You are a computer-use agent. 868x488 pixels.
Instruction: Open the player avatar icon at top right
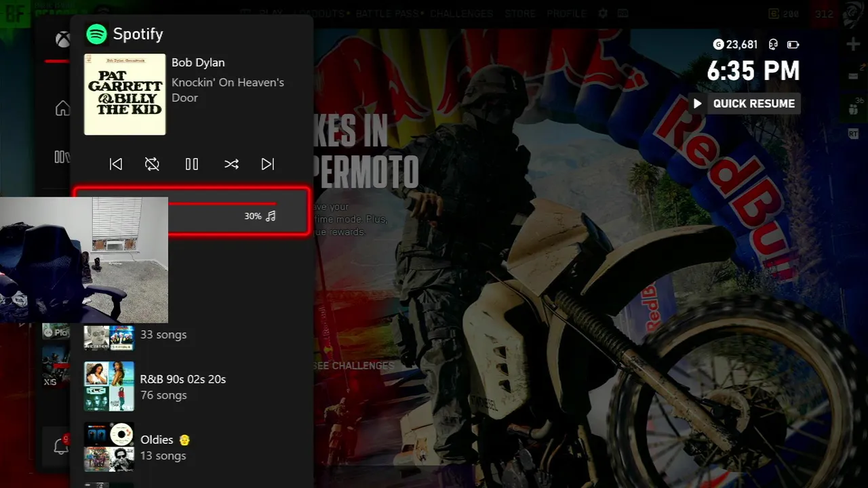(x=854, y=14)
